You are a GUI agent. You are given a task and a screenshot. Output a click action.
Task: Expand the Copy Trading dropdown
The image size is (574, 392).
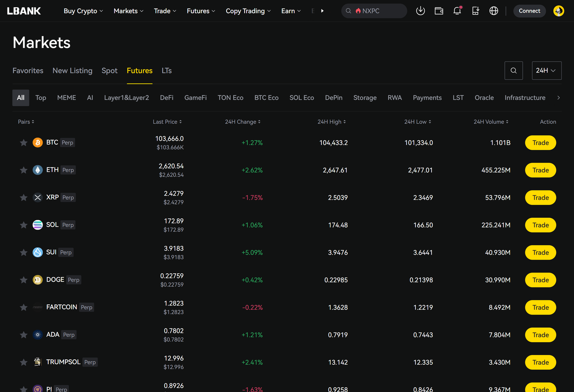(x=248, y=11)
